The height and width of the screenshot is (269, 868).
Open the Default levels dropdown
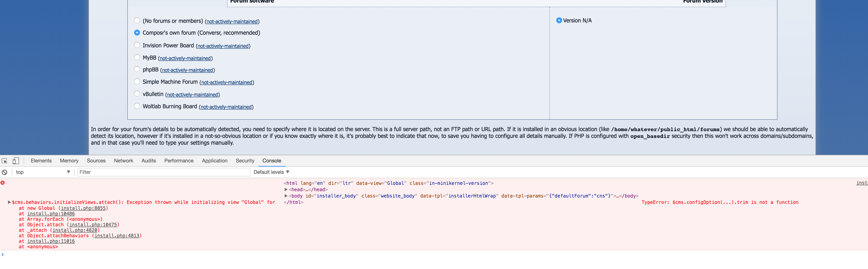[271, 172]
